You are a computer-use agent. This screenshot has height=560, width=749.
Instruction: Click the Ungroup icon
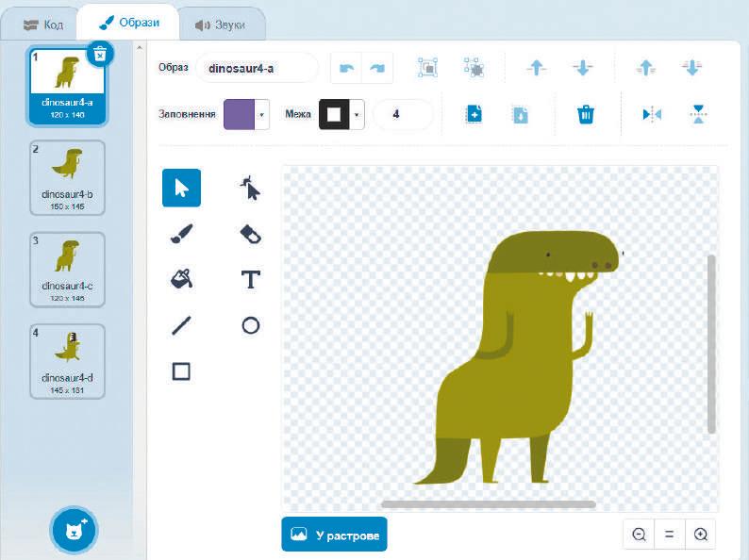point(474,68)
